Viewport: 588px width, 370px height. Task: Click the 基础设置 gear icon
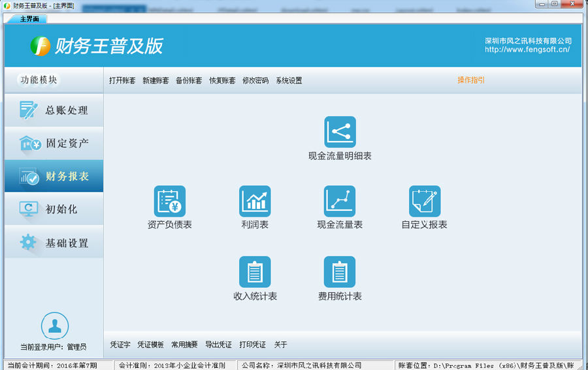pos(28,242)
